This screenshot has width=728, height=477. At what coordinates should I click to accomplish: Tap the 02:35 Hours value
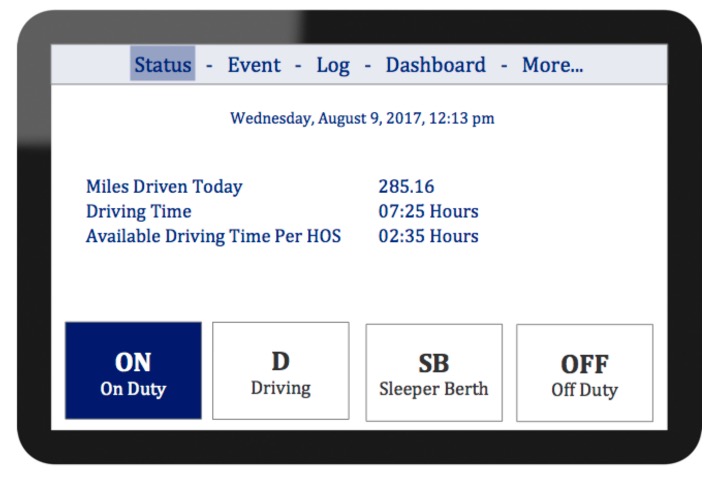(x=428, y=237)
